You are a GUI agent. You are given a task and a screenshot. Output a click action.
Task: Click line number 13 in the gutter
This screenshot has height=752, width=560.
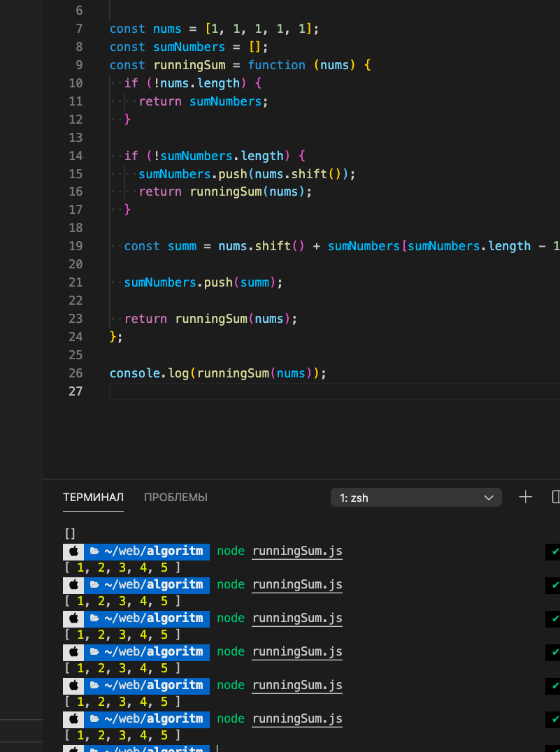76,138
